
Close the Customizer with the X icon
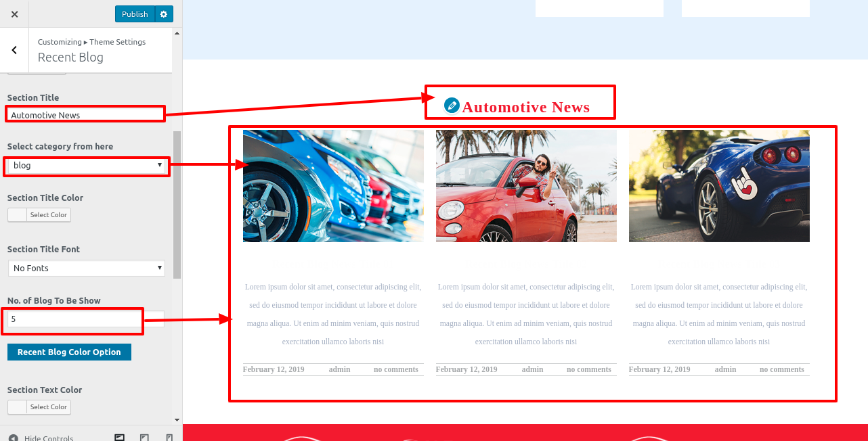(x=14, y=14)
